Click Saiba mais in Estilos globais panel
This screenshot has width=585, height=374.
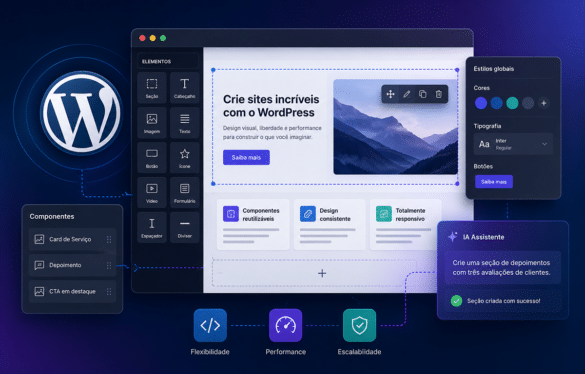[x=494, y=182]
